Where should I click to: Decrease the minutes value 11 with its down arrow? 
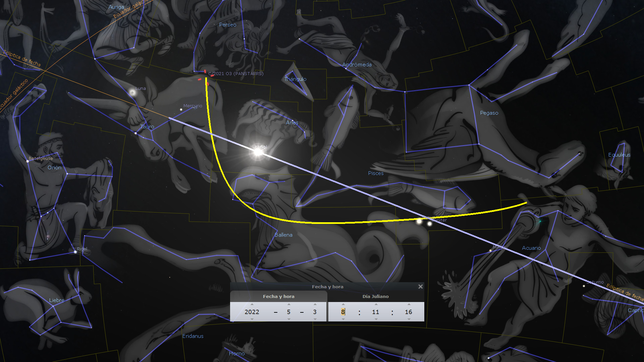click(x=376, y=319)
